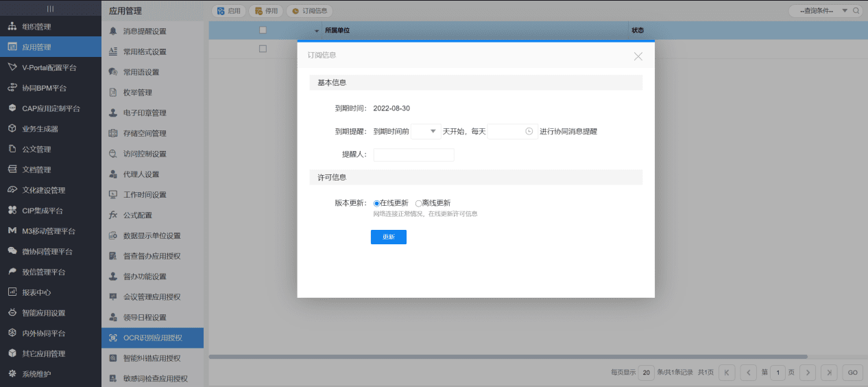Click the stamp icon beside 电子印章管理
Screen dimensions: 868x387
coord(113,113)
